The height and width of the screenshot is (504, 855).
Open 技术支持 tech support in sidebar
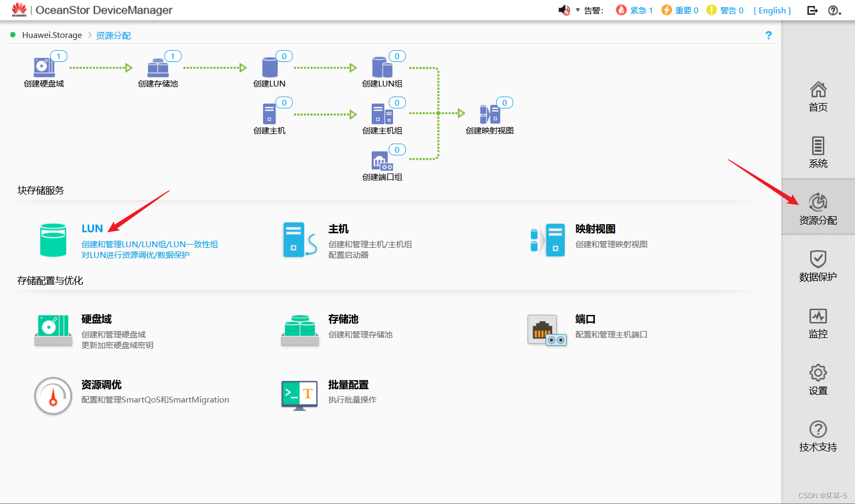[818, 436]
